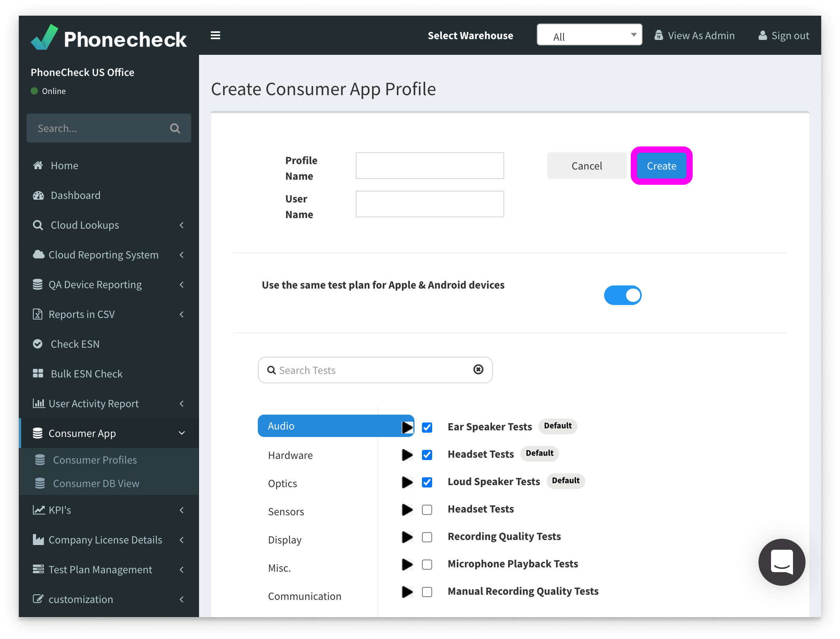The height and width of the screenshot is (639, 840).
Task: Uncheck Ear Speaker Tests checkbox
Action: [427, 427]
